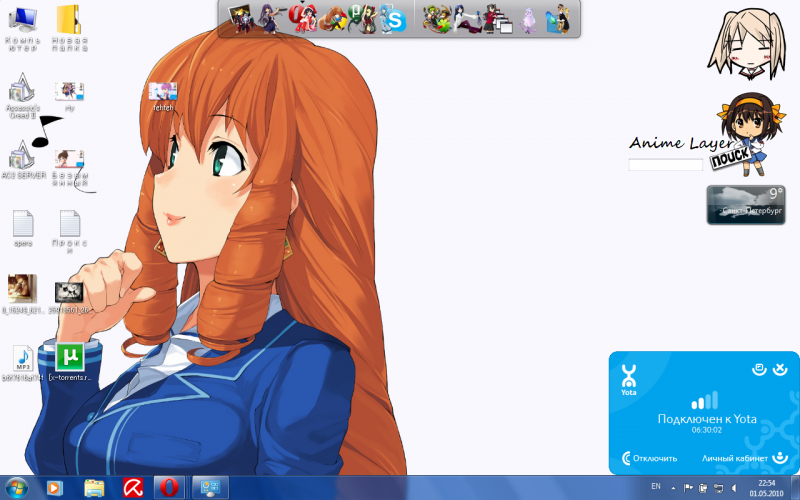
Task: Click the Show desktop button
Action: tap(795, 488)
